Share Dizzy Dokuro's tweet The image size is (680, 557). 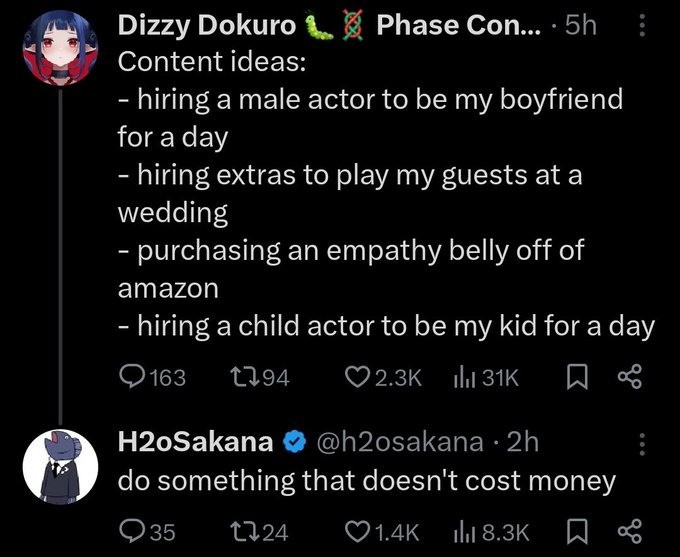[630, 377]
